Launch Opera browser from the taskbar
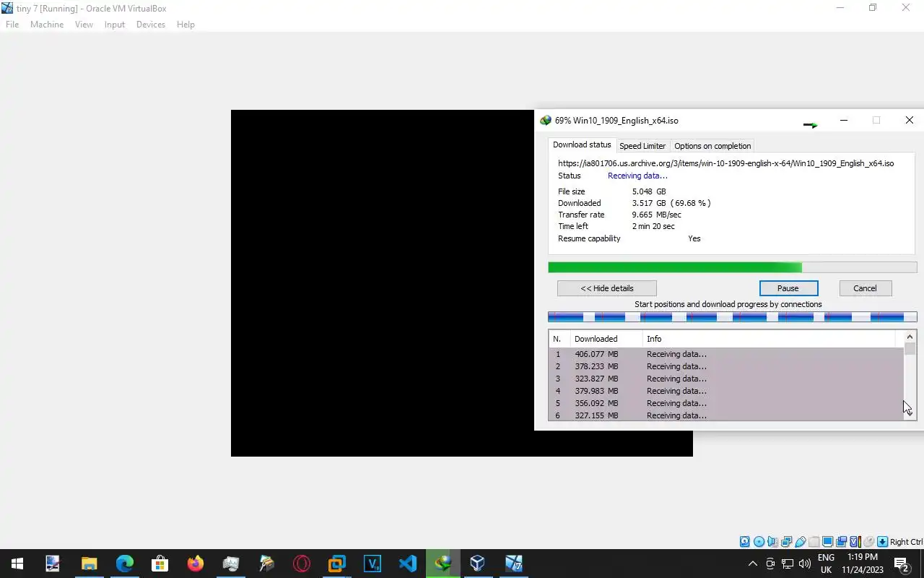The image size is (924, 578). [302, 563]
